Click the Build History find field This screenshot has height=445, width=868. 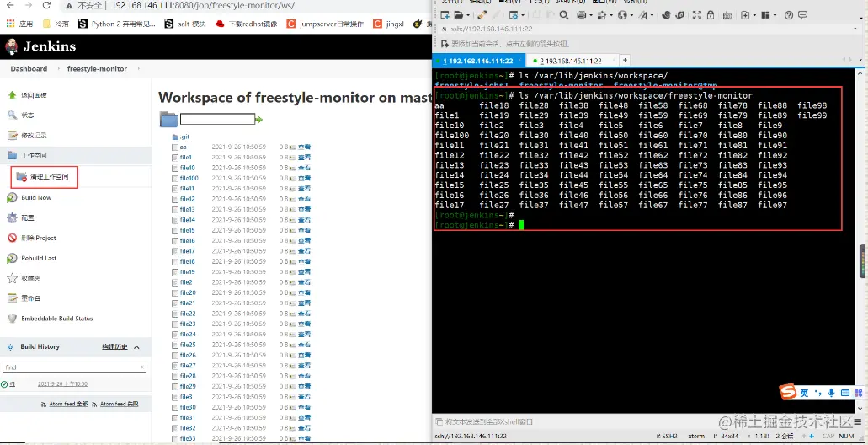(74, 367)
